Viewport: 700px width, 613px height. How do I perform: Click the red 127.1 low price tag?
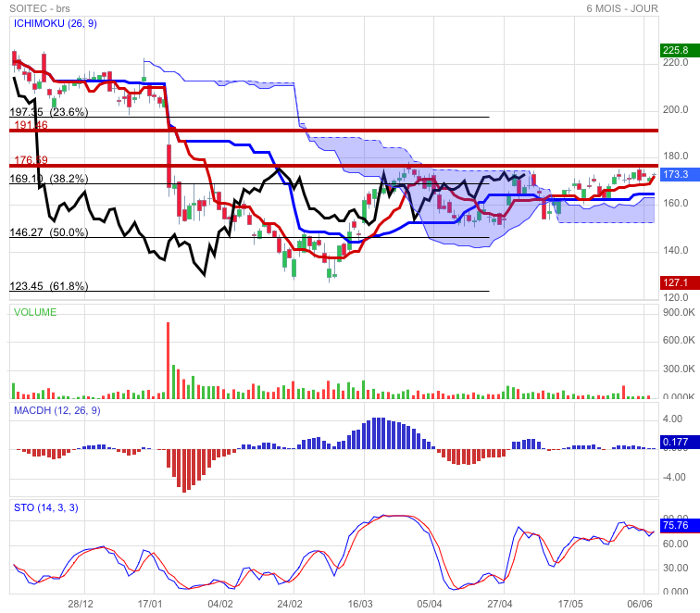[680, 282]
